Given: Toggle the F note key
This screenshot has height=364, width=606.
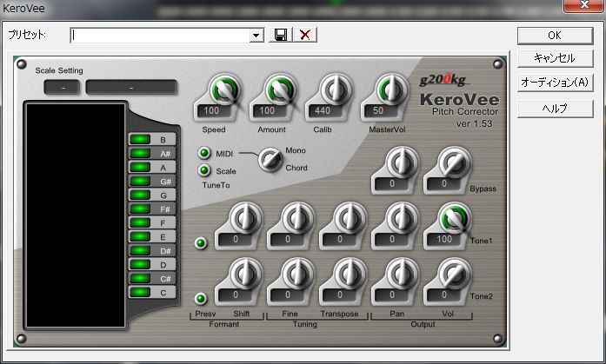Looking at the screenshot, I should 152,222.
